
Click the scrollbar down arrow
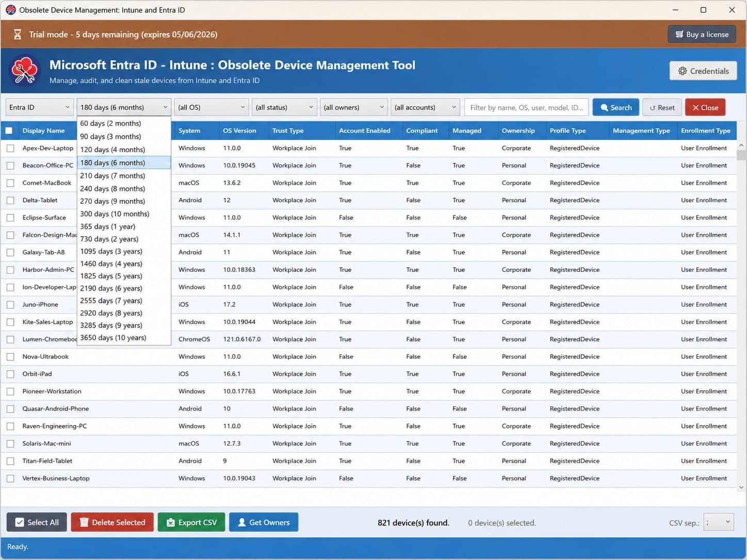coord(741,487)
